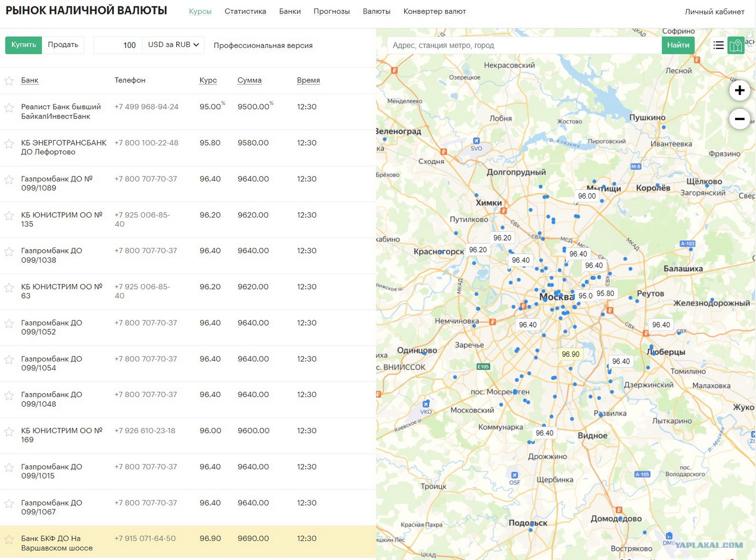Click Газпромбанк ДО 099/1067 bank name
The width and height of the screenshot is (756, 560).
pos(52,507)
